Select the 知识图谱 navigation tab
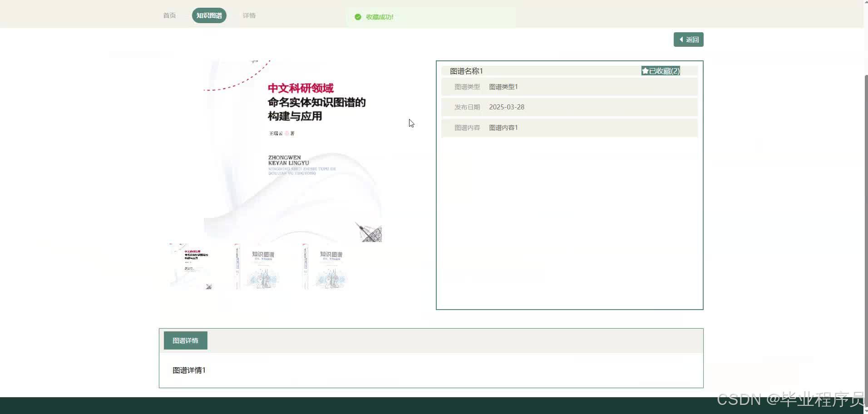The image size is (868, 414). (x=209, y=15)
